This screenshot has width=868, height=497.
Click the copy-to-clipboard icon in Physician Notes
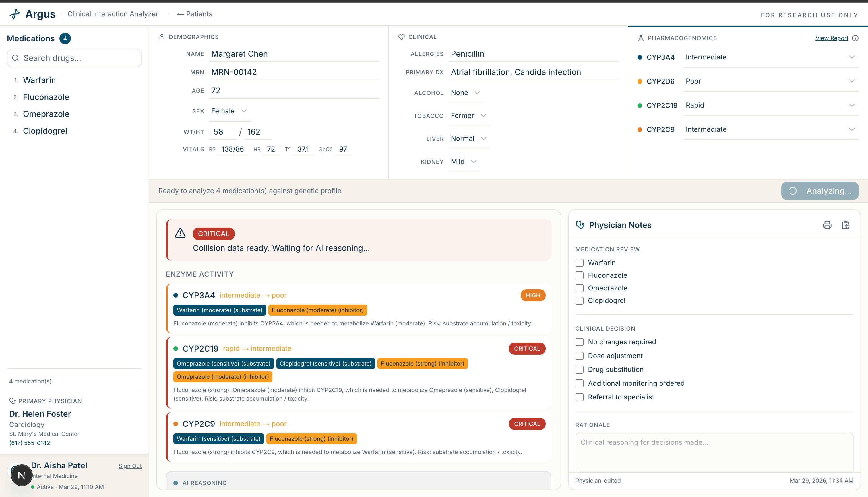pos(845,225)
